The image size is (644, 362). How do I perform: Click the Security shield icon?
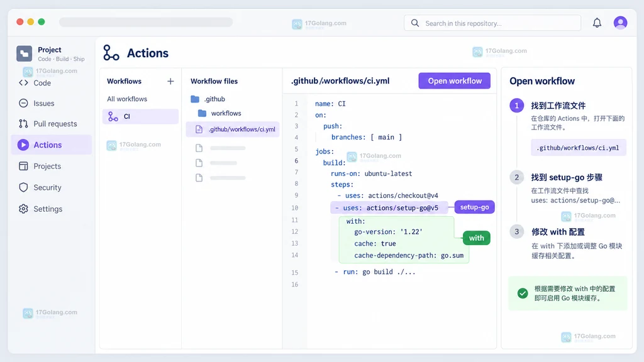[23, 187]
